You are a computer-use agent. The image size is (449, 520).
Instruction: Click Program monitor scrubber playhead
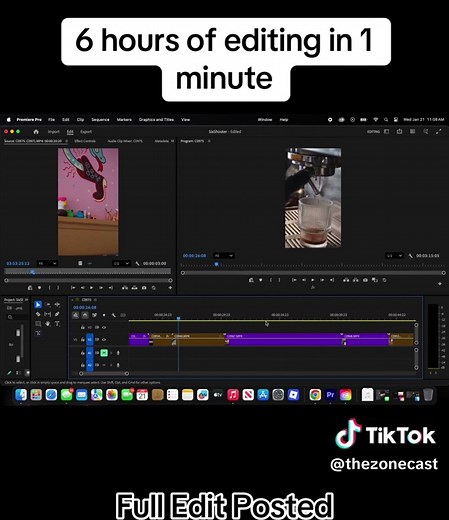pyautogui.click(x=216, y=264)
